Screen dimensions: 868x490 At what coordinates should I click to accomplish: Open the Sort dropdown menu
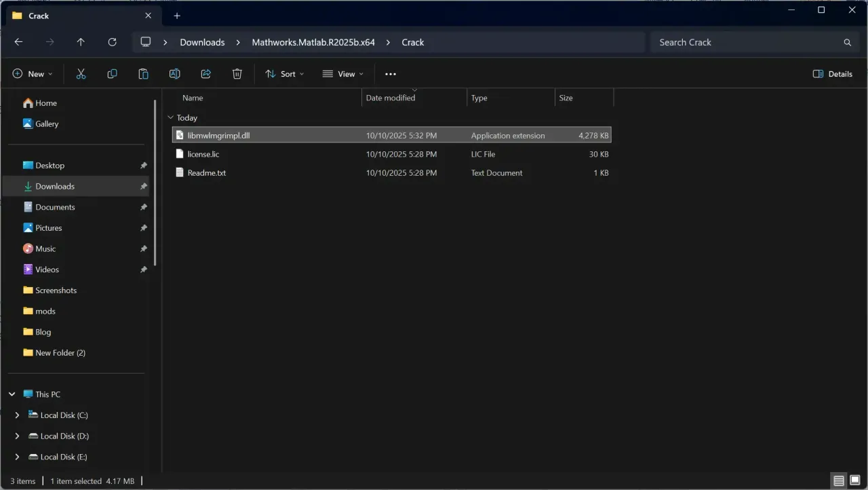(285, 74)
